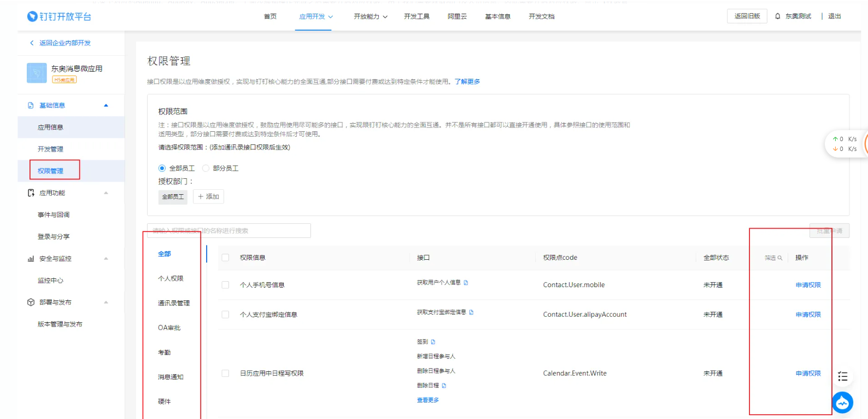Image resolution: width=868 pixels, height=419 pixels.
Task: Click the back arrow beside 返回企业内部开发
Action: tap(32, 43)
